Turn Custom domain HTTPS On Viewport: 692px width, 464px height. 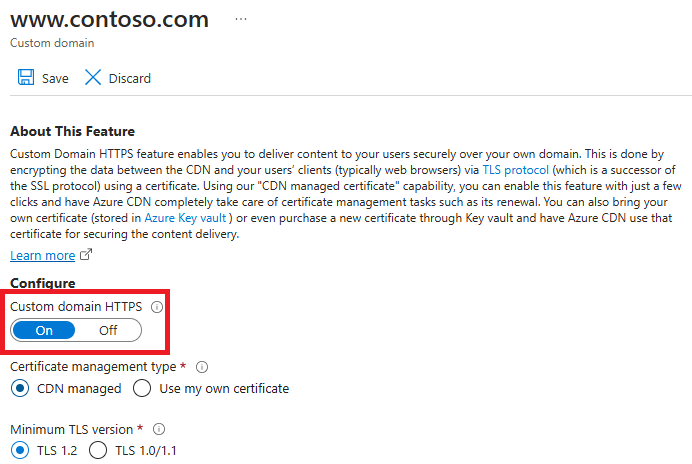tap(44, 330)
